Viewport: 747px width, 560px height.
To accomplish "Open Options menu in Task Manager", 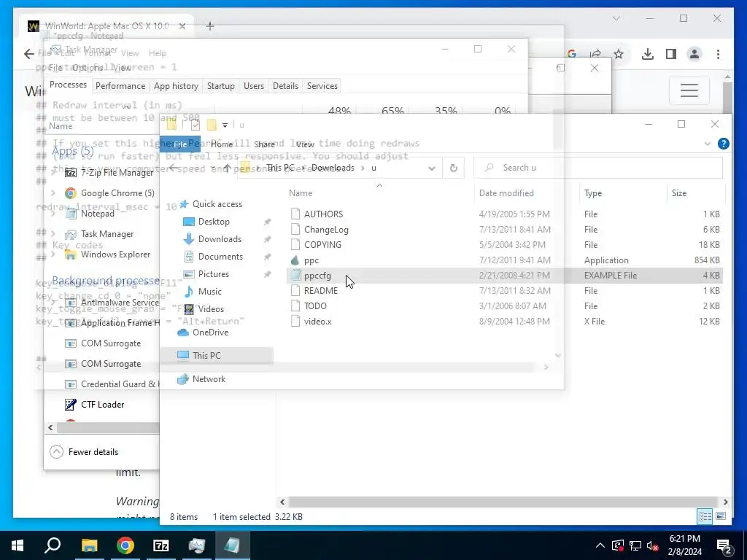I will [88, 68].
